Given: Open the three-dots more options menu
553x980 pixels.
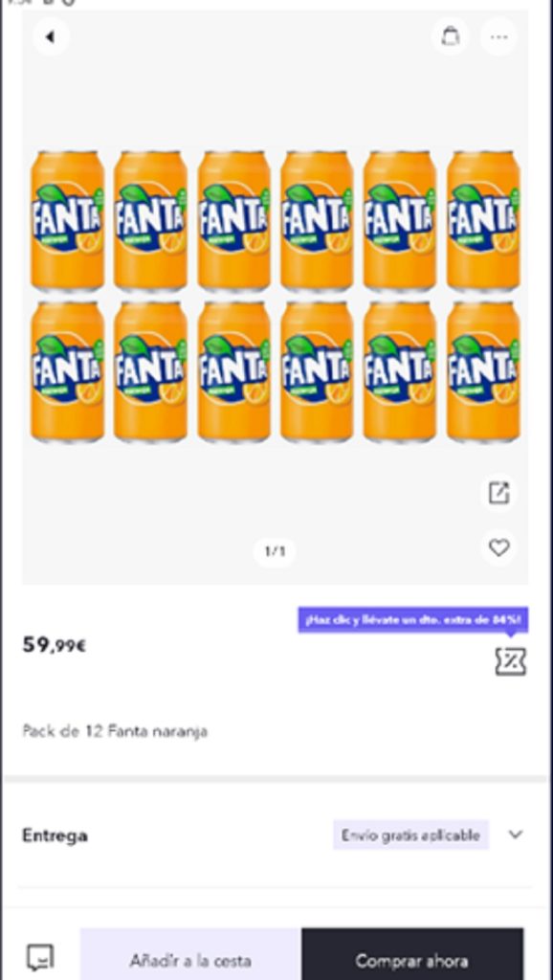Looking at the screenshot, I should point(498,37).
